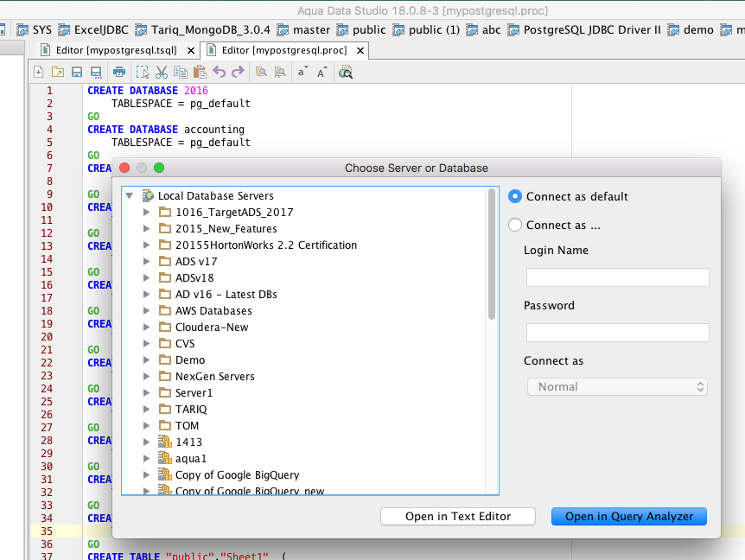Open the abc connection tab
The image size is (745, 560).
click(x=483, y=30)
